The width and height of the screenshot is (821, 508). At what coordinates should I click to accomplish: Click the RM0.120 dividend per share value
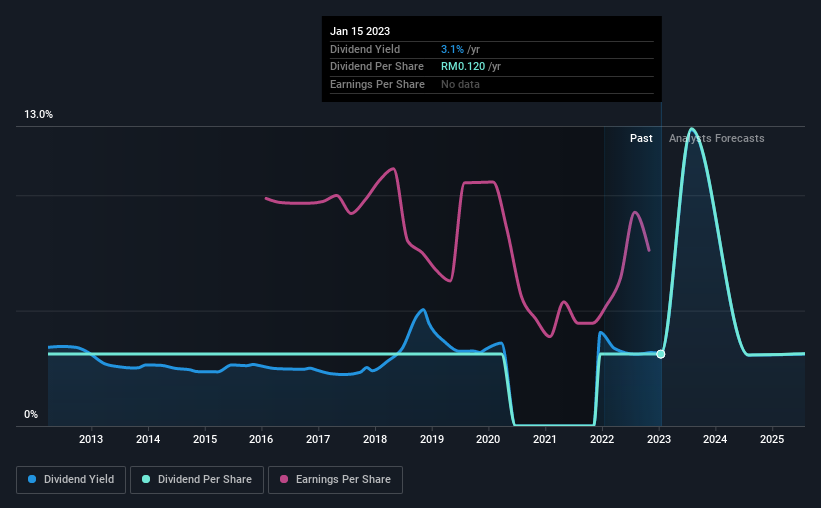(463, 67)
